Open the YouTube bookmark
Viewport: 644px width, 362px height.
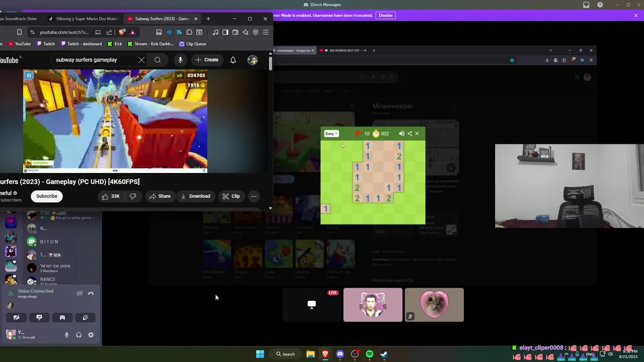click(x=20, y=44)
